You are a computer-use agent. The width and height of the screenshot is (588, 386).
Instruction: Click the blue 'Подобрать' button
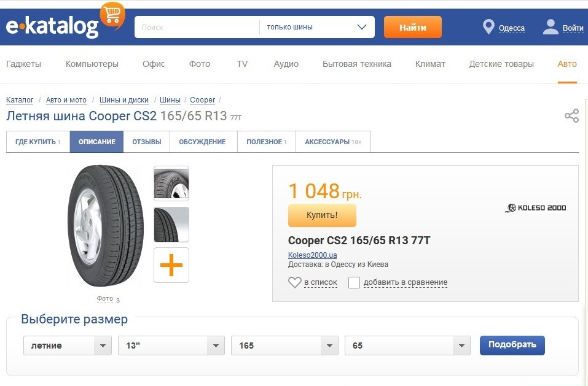[512, 345]
